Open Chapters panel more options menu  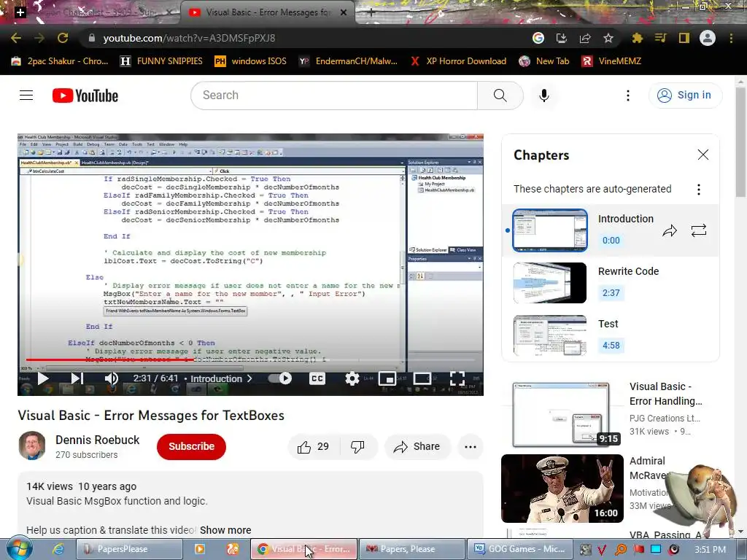tap(698, 190)
